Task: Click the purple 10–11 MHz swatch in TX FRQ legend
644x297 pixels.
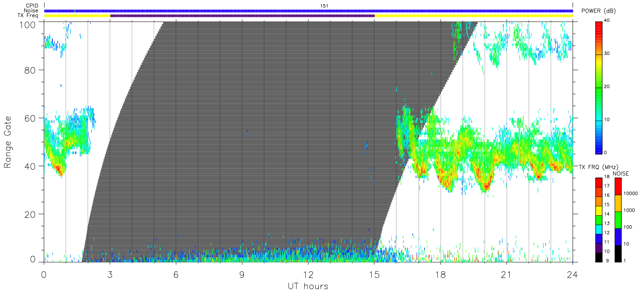Action: pos(599,248)
